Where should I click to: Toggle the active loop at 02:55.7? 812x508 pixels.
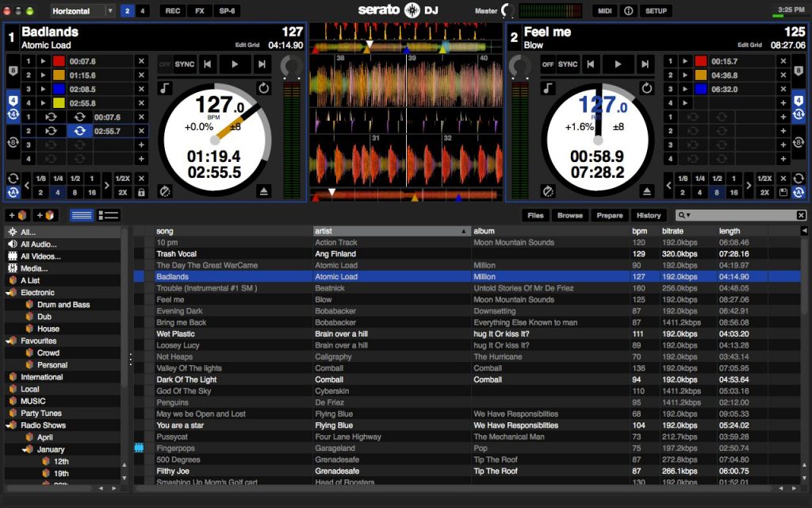click(79, 131)
